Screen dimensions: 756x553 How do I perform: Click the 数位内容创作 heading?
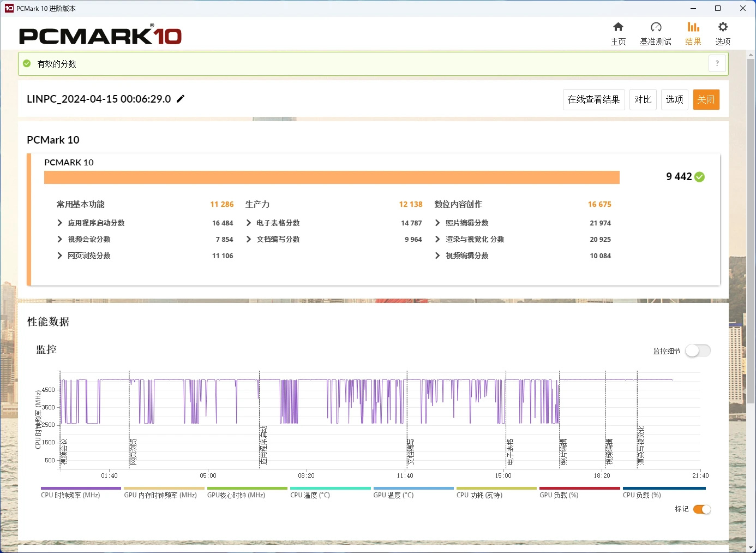(x=458, y=204)
